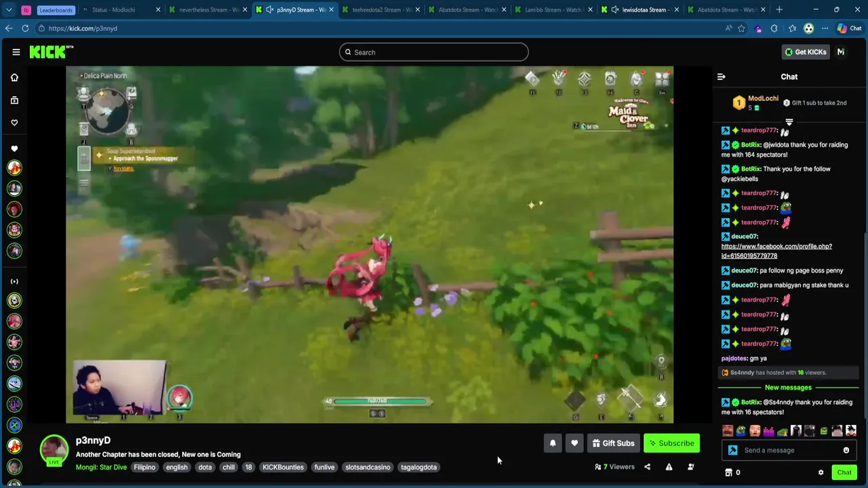Expand recommended channels toggle in sidebar
This screenshot has width=868, height=488.
click(x=14, y=281)
